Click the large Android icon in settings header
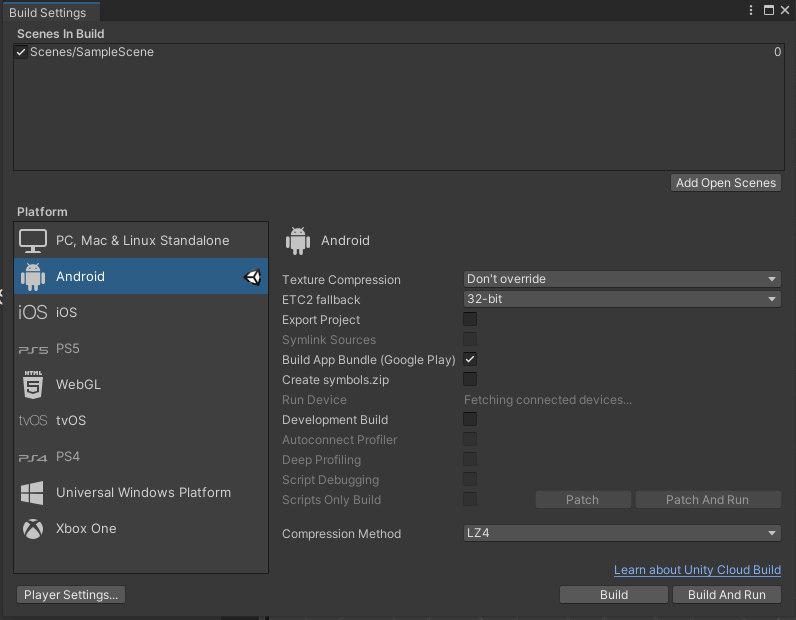Image resolution: width=796 pixels, height=620 pixels. (298, 241)
